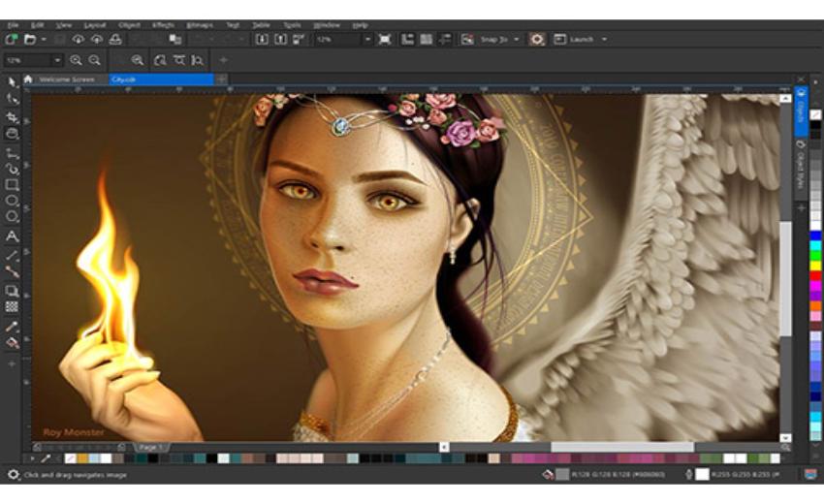Expand docker quick customize plus button
Screen dimensions: 824x504
pos(802,208)
